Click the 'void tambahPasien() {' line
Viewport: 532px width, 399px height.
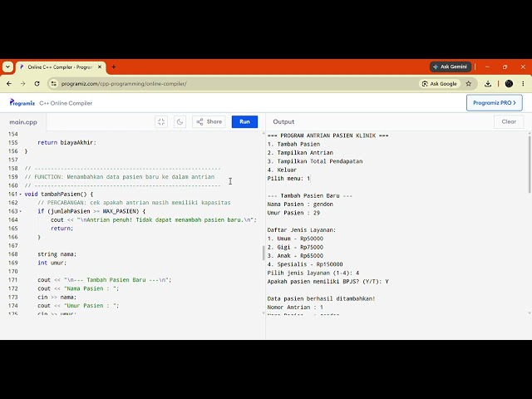coord(59,194)
